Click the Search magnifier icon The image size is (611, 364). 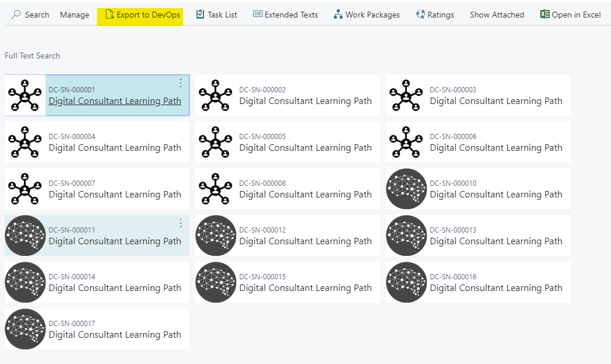(x=16, y=15)
